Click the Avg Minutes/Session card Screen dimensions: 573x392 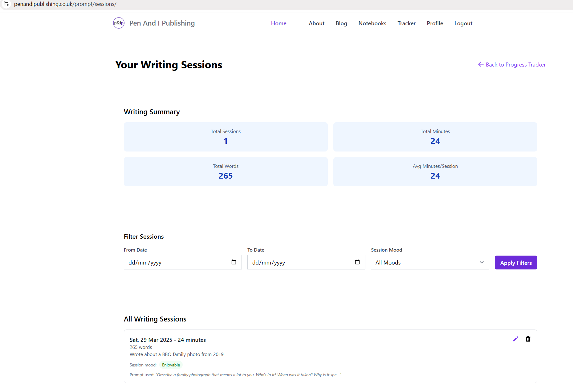435,172
